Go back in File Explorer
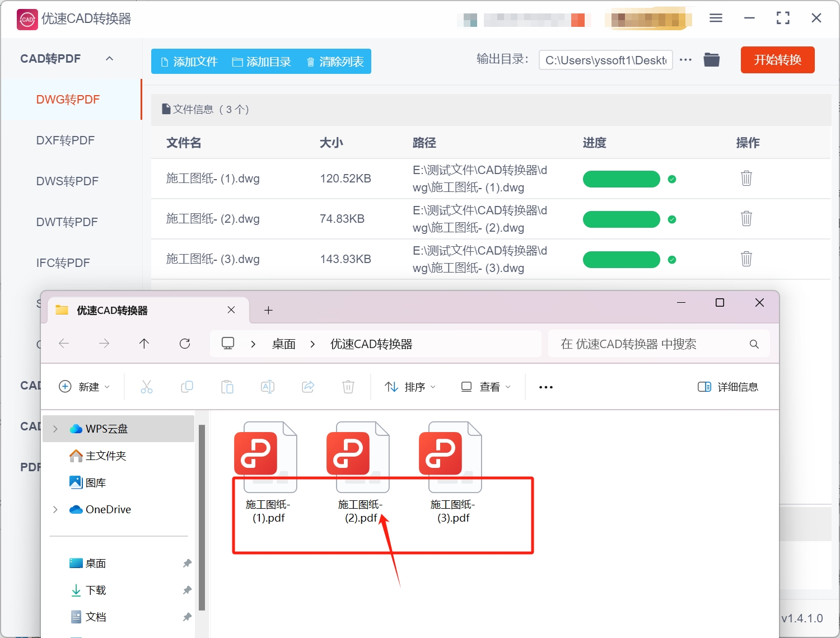This screenshot has width=840, height=638. coord(64,344)
